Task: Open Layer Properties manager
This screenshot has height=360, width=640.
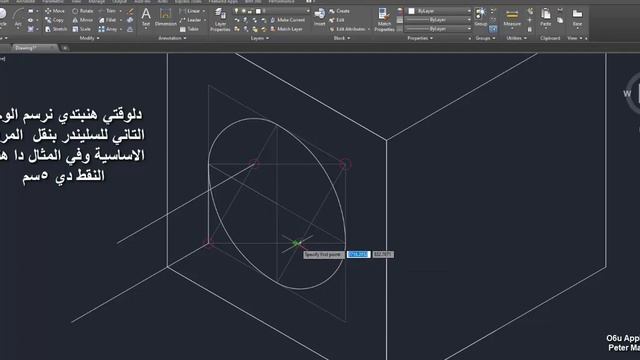Action: (220, 20)
